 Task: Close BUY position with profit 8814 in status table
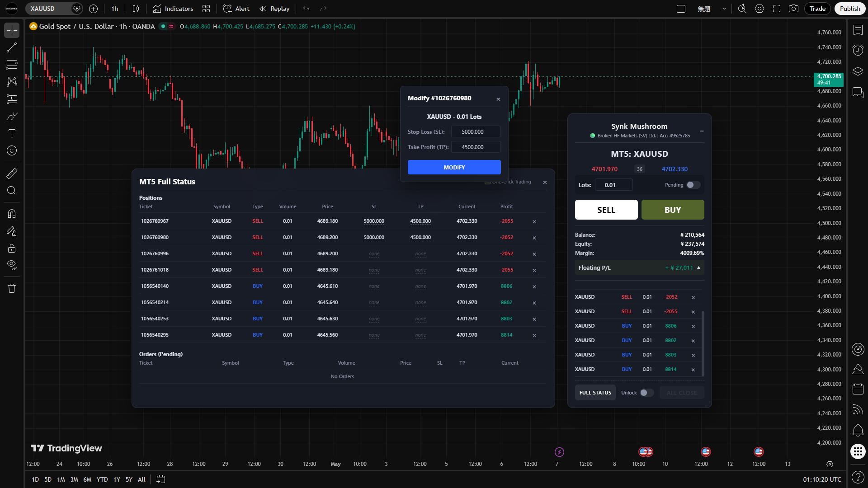[534, 335]
